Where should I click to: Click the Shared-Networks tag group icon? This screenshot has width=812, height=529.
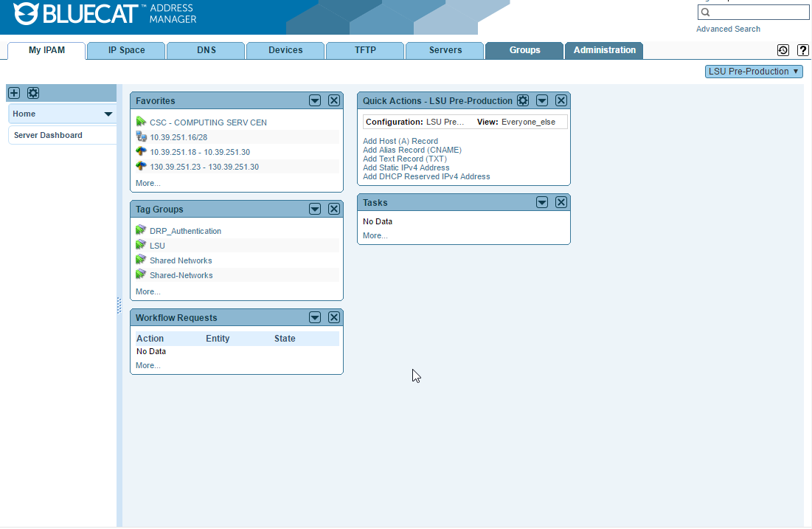[x=141, y=274]
